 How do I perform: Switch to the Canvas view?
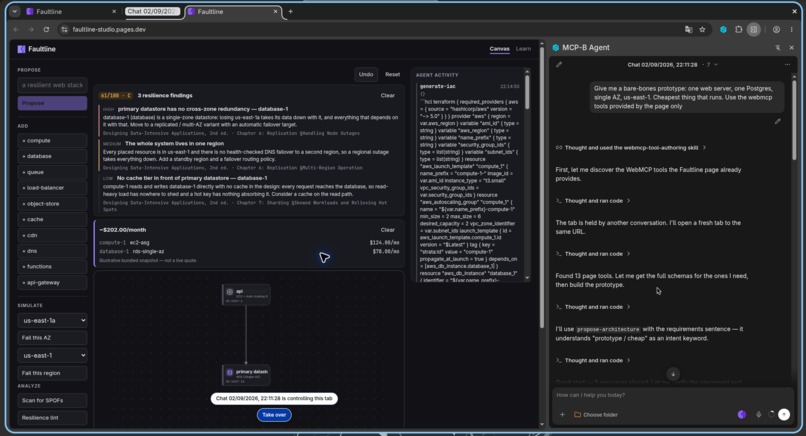499,49
